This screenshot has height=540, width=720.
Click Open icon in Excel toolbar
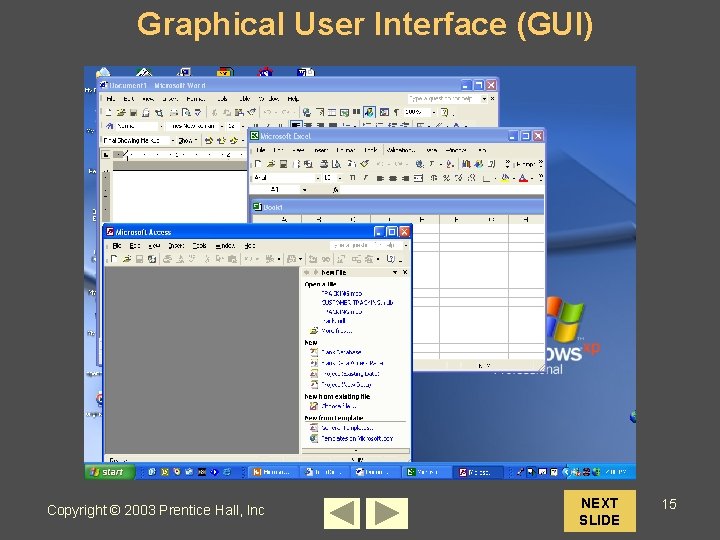(x=271, y=164)
